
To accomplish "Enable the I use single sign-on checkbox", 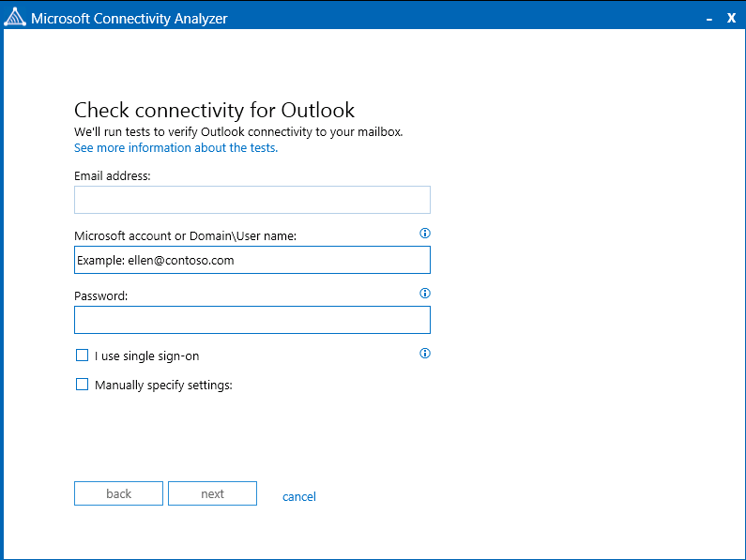I will coord(82,356).
